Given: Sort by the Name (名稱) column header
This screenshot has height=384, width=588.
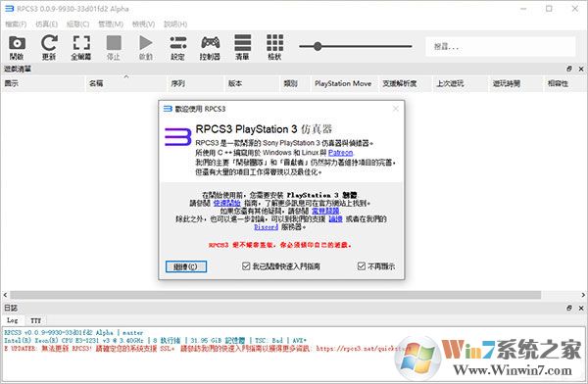Looking at the screenshot, I should point(126,83).
